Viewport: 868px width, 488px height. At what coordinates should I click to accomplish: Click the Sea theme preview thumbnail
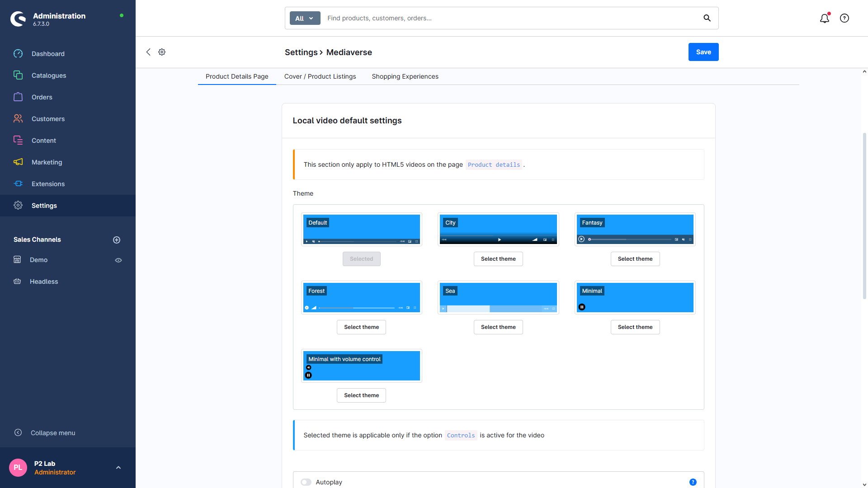point(498,298)
